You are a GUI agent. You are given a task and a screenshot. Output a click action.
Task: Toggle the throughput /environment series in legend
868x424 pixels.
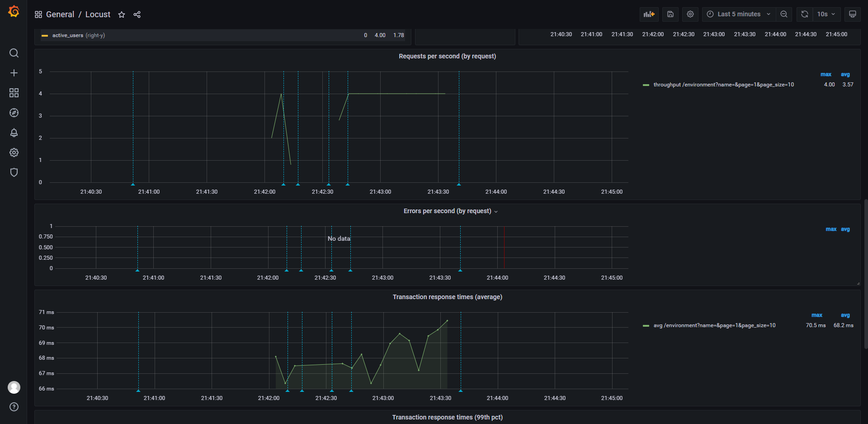(723, 85)
